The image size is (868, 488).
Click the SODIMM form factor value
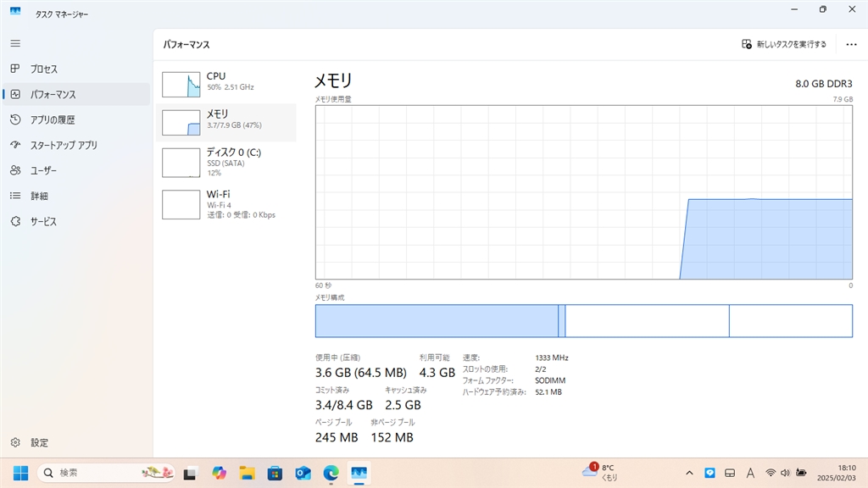pyautogui.click(x=550, y=380)
